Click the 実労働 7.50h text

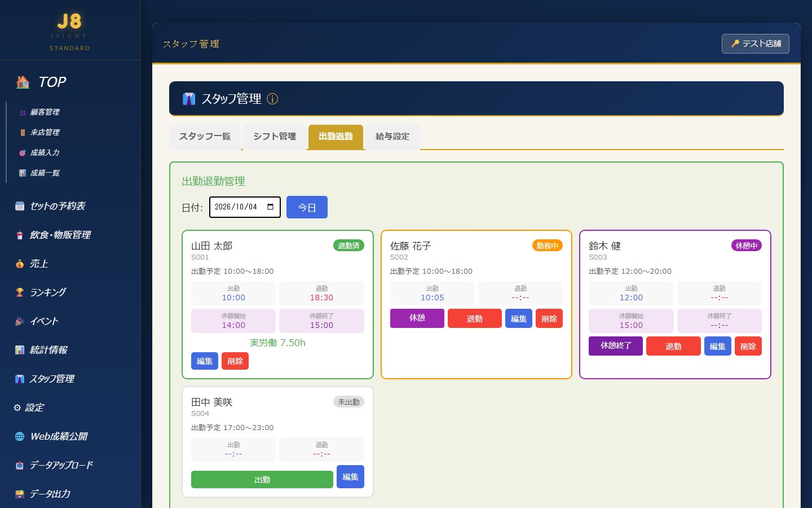click(277, 343)
